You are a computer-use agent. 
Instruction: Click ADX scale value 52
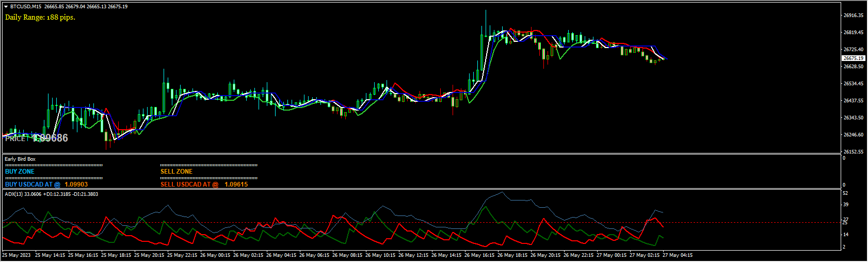pyautogui.click(x=845, y=193)
